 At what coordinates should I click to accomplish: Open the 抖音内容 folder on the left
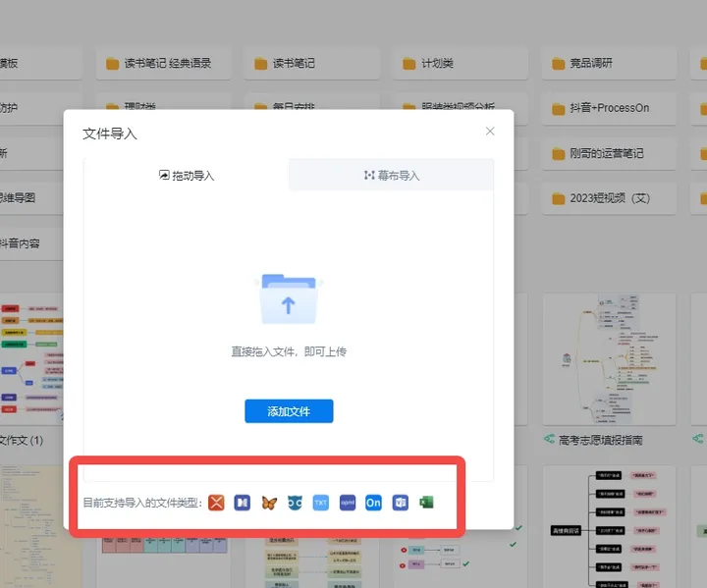[31, 243]
